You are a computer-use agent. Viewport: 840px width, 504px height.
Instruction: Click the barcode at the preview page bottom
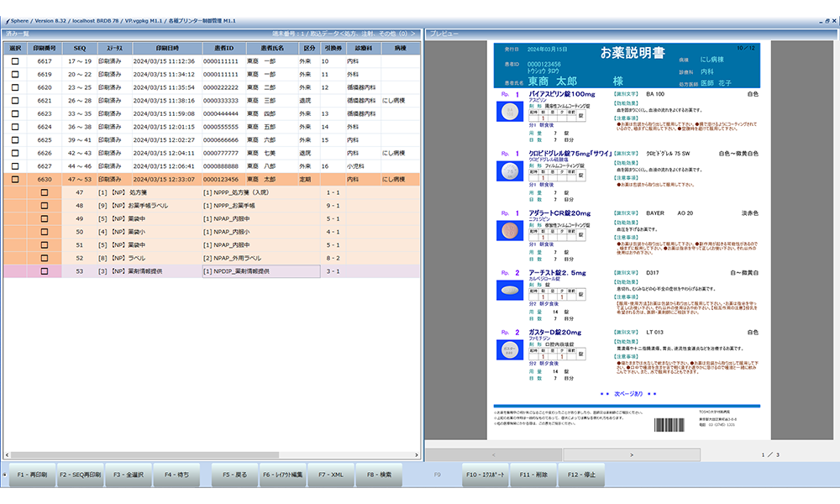(x=669, y=425)
